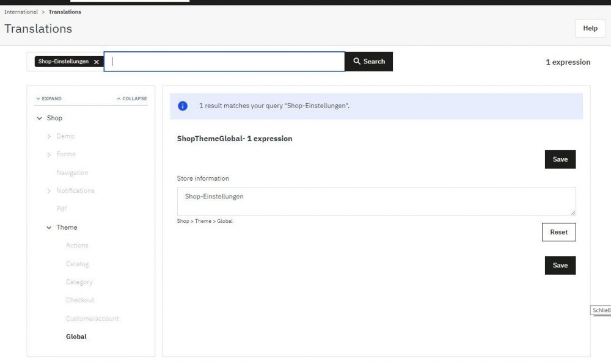This screenshot has height=364, width=611.
Task: Select Global under Theme
Action: tap(76, 337)
